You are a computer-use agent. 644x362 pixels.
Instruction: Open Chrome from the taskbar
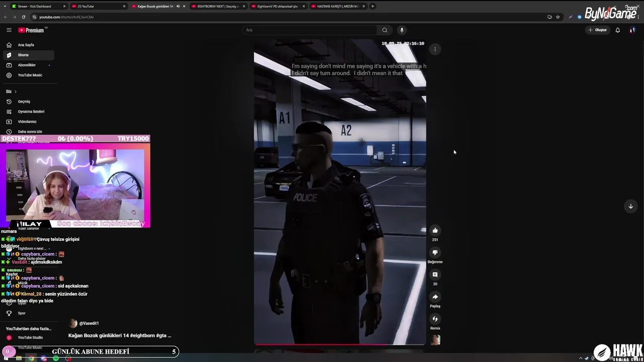(31, 358)
